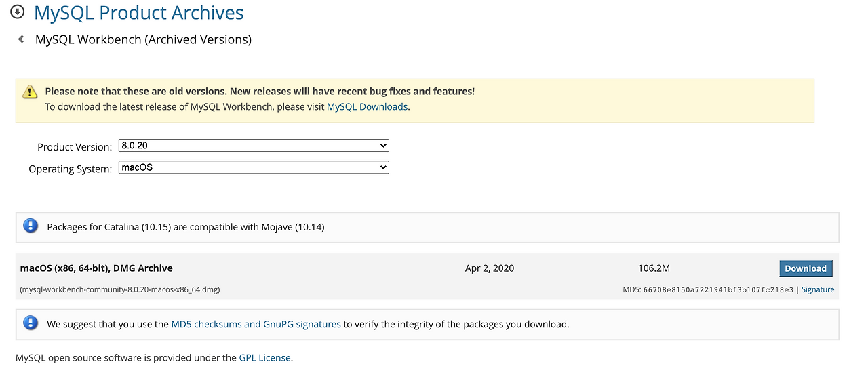Open the MySQL Downloads link
868x381 pixels.
367,106
